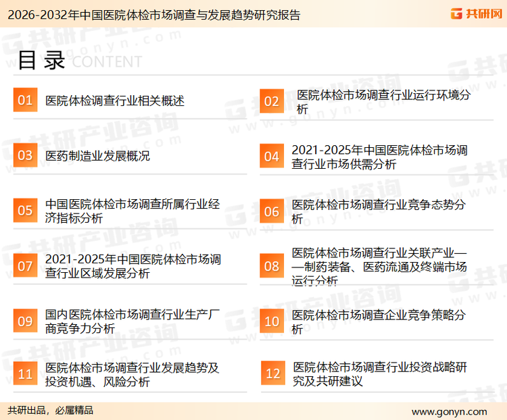Viewport: 507px width, 420px height.
Task: Click the orange 07 number badge
Action: point(25,265)
